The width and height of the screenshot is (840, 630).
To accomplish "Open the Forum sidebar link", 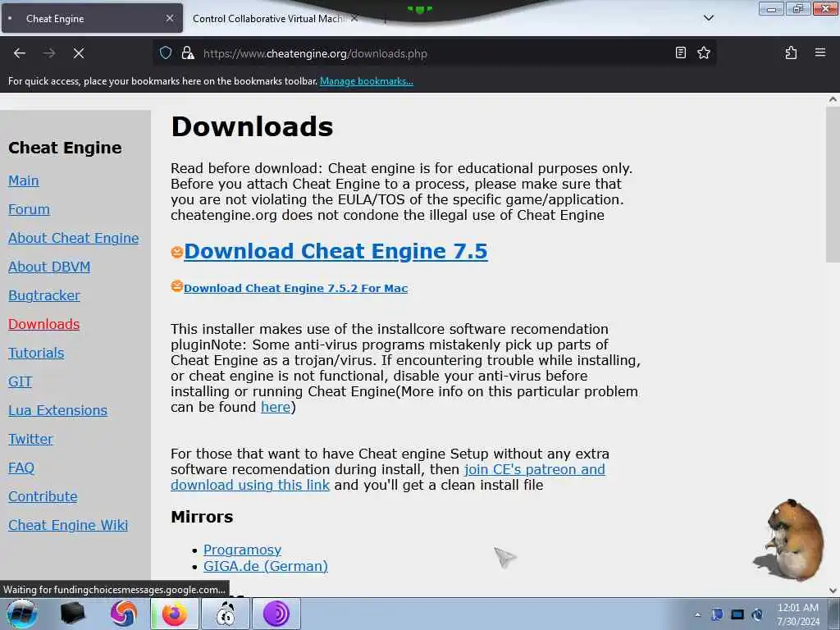I will [x=29, y=209].
